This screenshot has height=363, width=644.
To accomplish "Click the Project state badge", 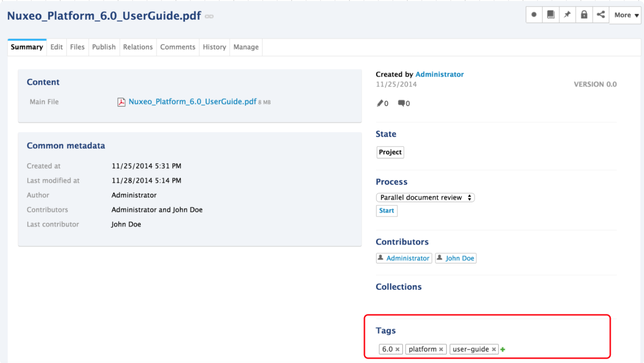I will coord(390,152).
